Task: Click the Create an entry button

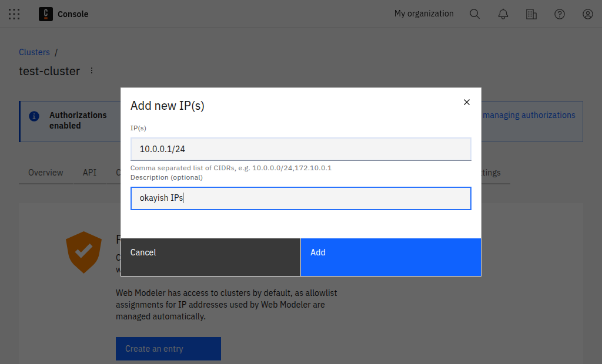Action: (168, 348)
